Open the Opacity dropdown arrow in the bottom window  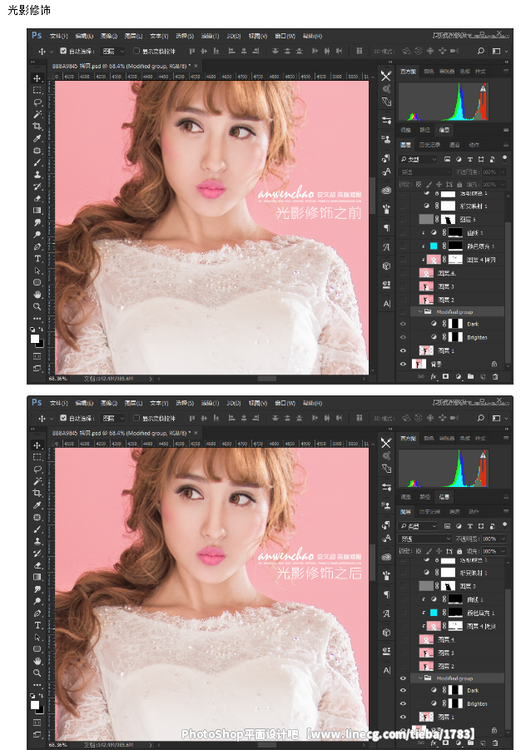pyautogui.click(x=502, y=539)
